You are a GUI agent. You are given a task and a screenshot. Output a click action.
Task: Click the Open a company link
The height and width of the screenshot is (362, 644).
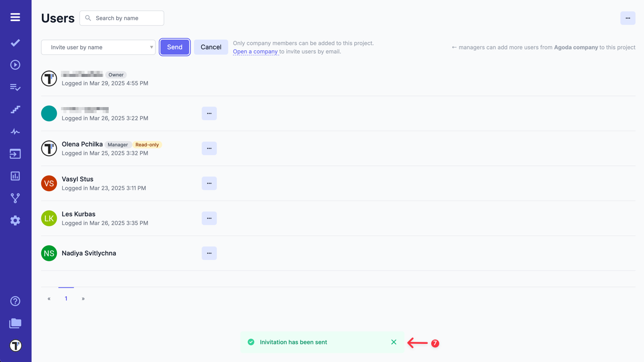click(255, 51)
